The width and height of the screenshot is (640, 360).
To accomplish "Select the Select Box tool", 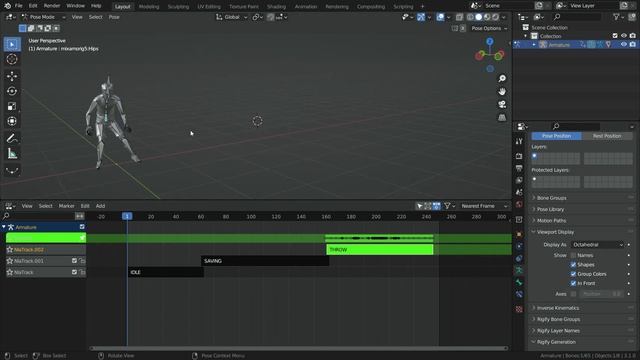I will [x=12, y=44].
